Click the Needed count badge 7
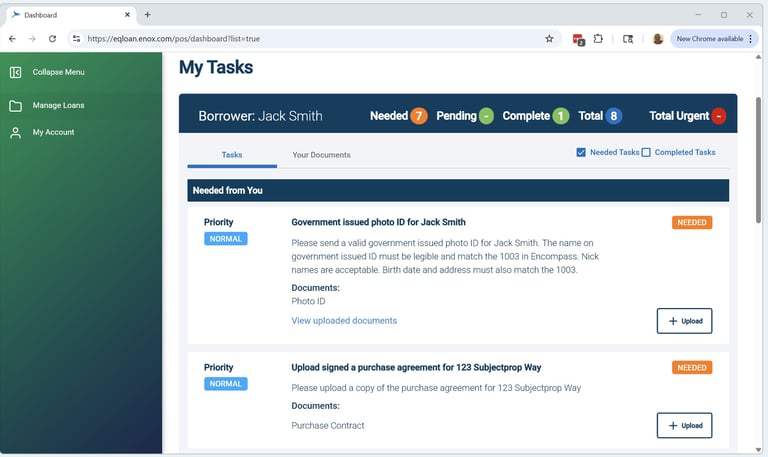This screenshot has height=457, width=768. pos(419,116)
